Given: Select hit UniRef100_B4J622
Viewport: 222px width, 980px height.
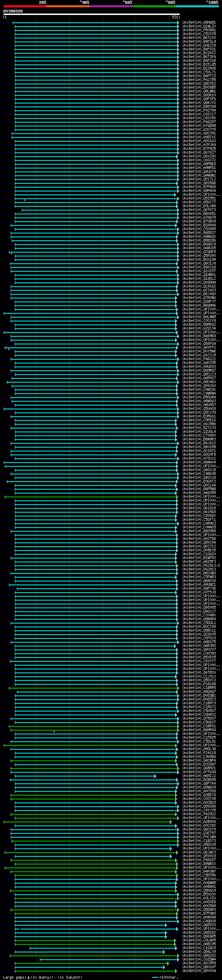Looking at the screenshot, I should (199, 443).
